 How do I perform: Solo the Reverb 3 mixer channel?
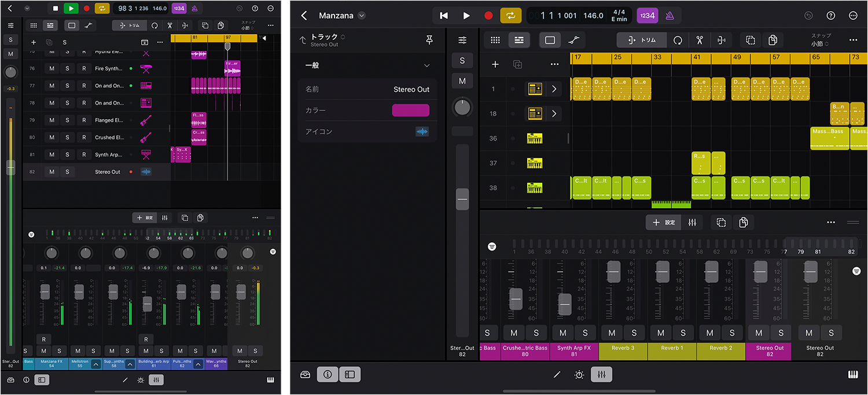(634, 333)
